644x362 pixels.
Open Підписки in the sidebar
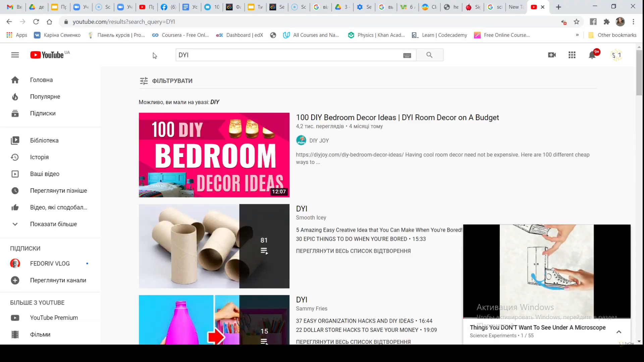pos(43,113)
